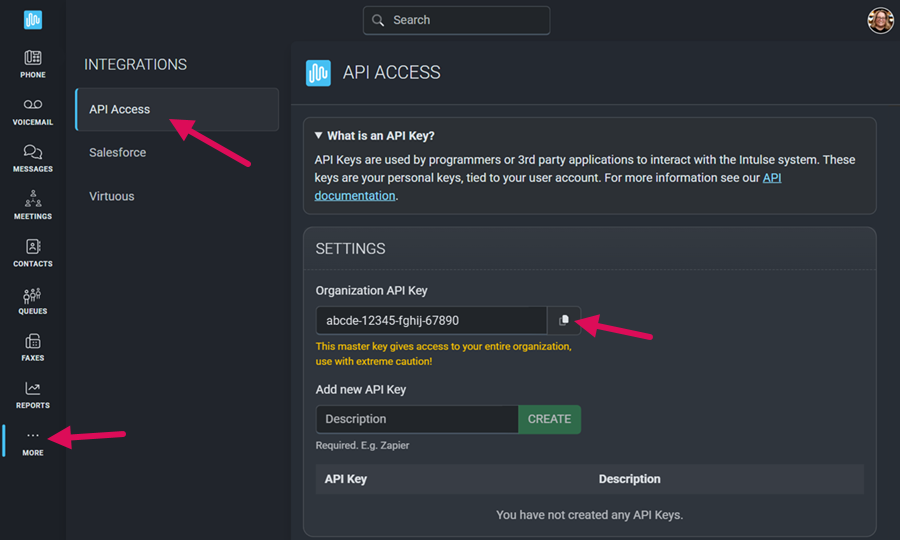Click the Search box at top
This screenshot has height=540, width=900.
tap(457, 20)
